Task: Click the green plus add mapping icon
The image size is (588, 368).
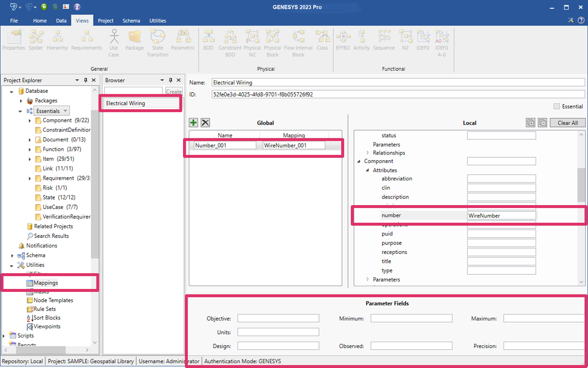Action: coord(193,123)
